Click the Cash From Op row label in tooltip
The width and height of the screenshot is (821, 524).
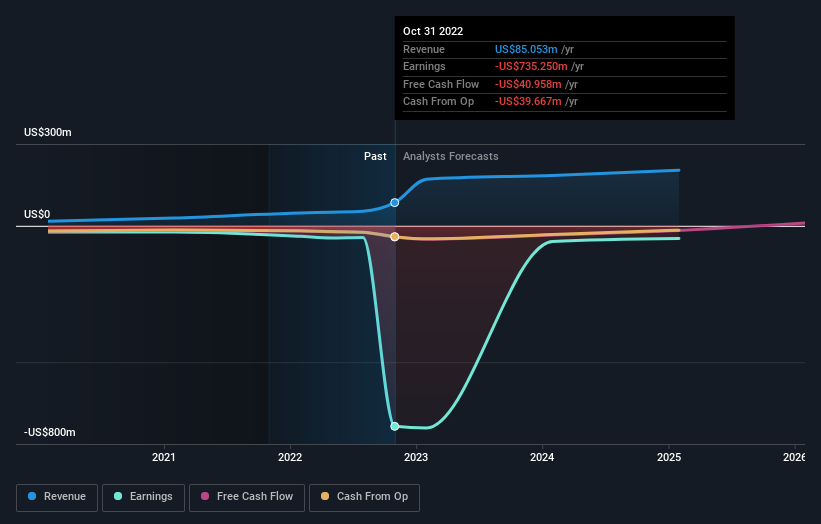[x=438, y=102]
